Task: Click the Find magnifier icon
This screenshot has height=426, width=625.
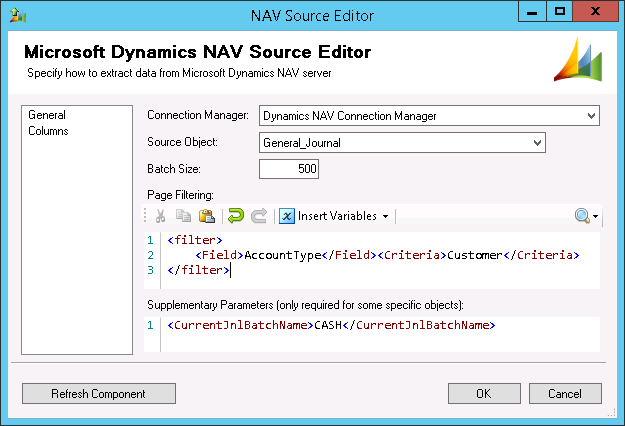Action: [582, 216]
